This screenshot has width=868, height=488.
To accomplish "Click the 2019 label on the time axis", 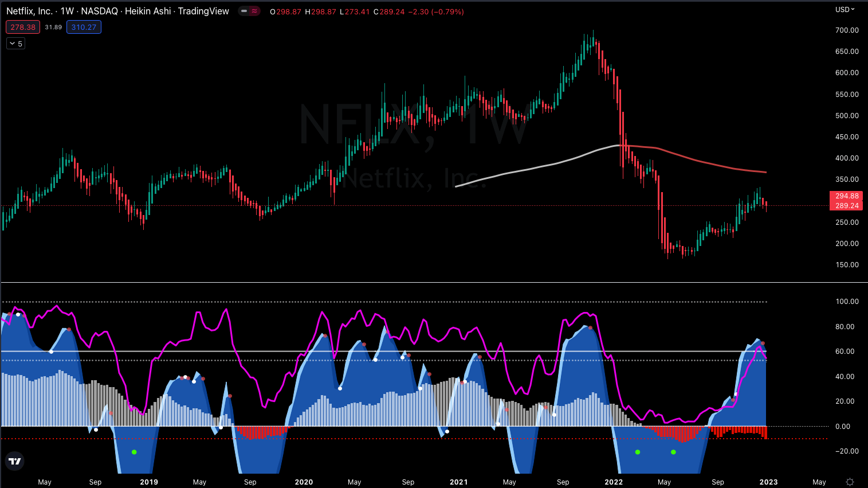I will pos(149,482).
